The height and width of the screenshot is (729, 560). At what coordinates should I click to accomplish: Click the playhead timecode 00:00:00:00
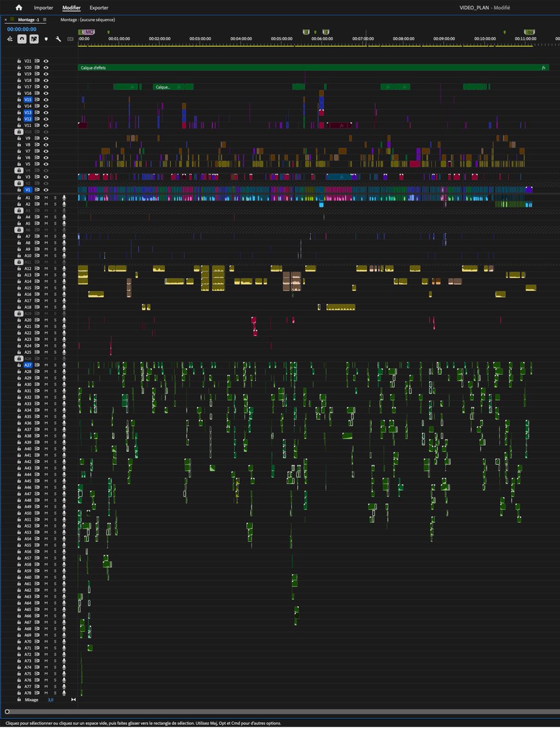[22, 29]
